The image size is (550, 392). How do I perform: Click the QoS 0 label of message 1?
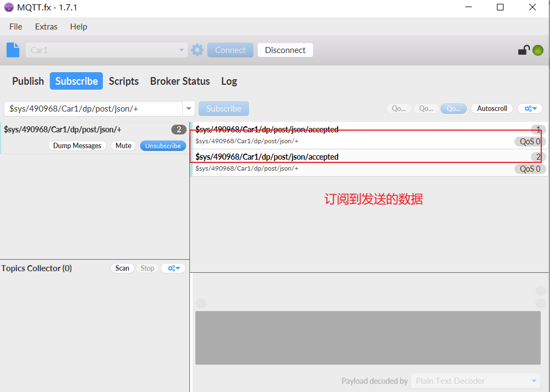(530, 142)
